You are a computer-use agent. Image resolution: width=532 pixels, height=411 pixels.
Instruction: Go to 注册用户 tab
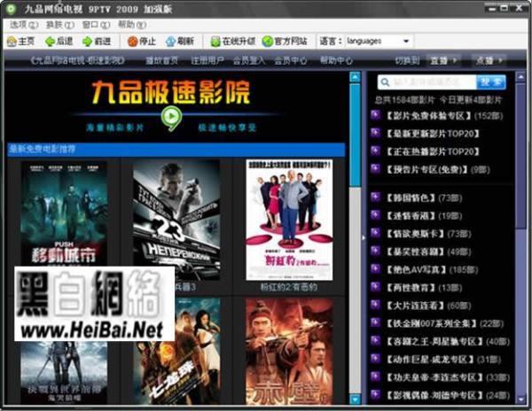207,60
